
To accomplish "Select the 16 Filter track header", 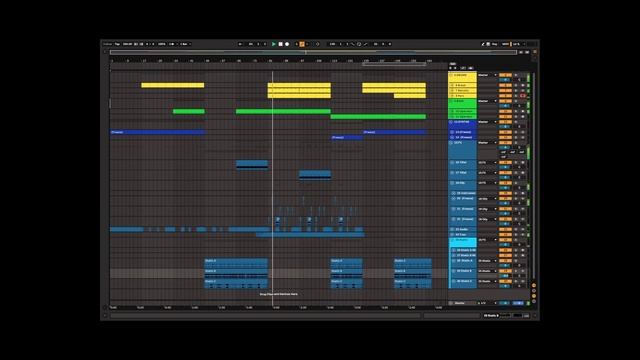I will 462,165.
